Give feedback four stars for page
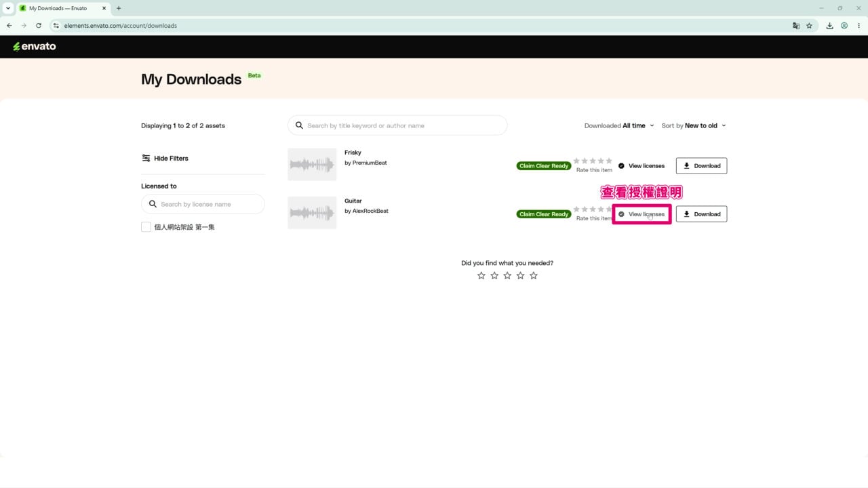The width and height of the screenshot is (868, 488). 520,275
